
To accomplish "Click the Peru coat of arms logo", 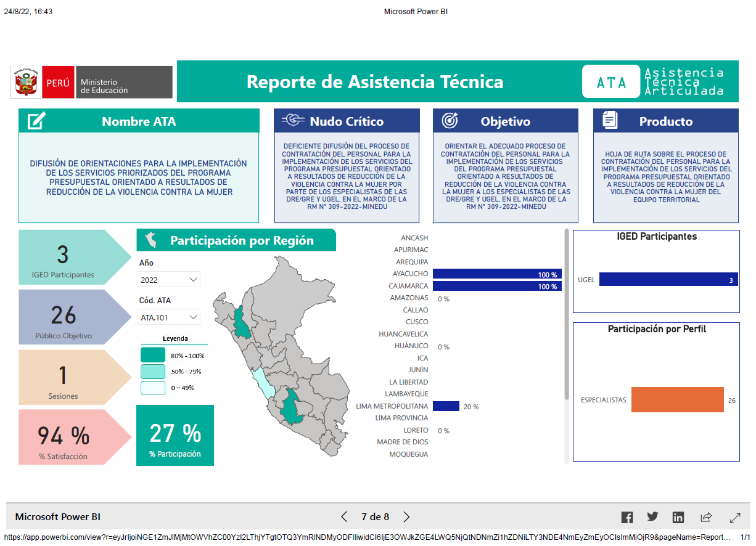I will click(x=26, y=82).
